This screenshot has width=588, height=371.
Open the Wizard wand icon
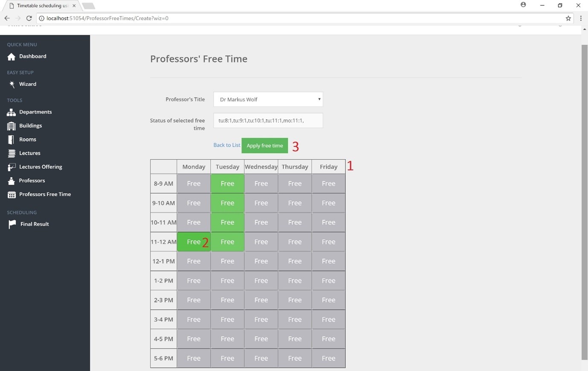12,84
